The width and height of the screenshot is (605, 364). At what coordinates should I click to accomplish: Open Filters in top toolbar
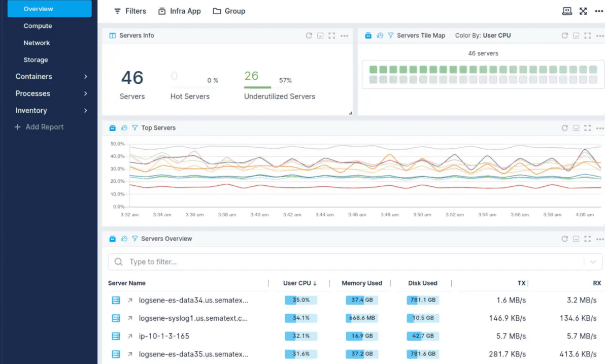[130, 11]
